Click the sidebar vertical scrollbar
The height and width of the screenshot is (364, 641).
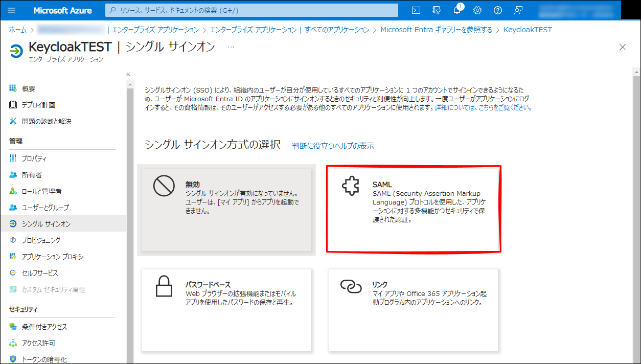(x=130, y=204)
